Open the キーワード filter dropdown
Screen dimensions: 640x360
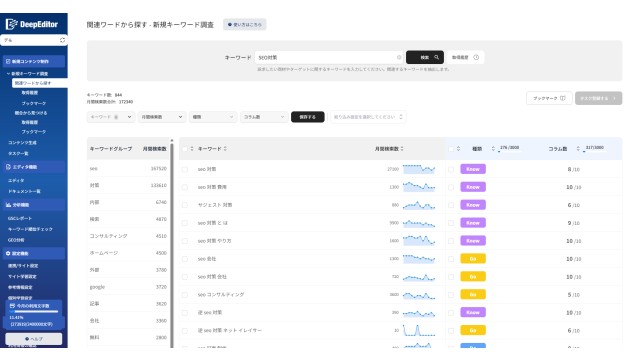click(111, 117)
